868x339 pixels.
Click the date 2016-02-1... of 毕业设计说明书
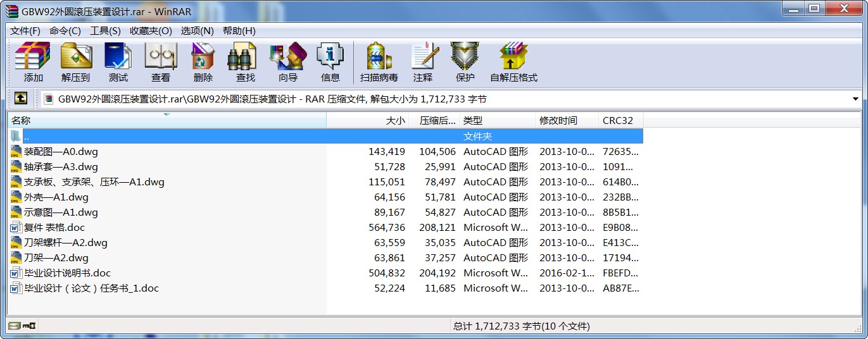click(567, 273)
